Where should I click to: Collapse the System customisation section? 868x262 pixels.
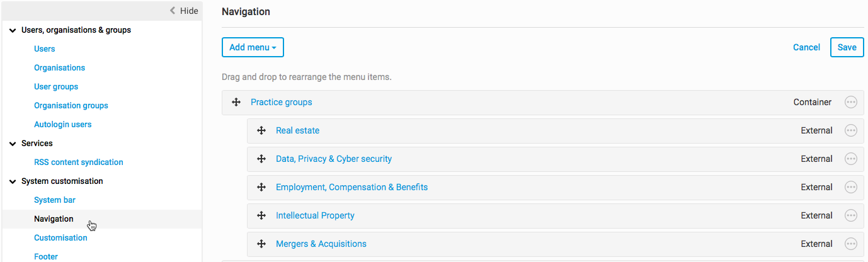pyautogui.click(x=13, y=181)
